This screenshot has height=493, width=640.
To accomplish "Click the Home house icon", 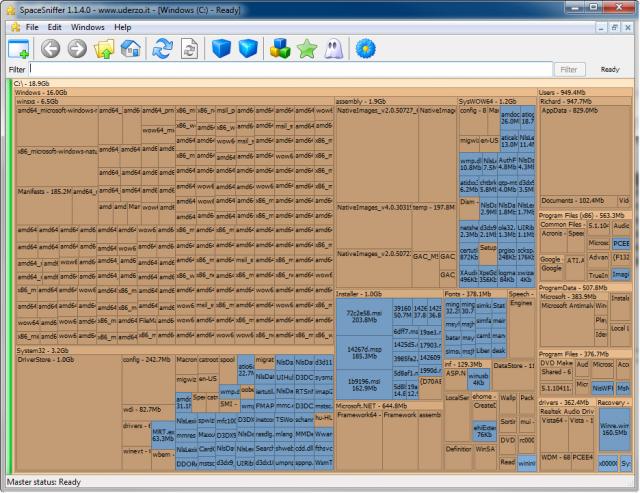I will 131,49.
